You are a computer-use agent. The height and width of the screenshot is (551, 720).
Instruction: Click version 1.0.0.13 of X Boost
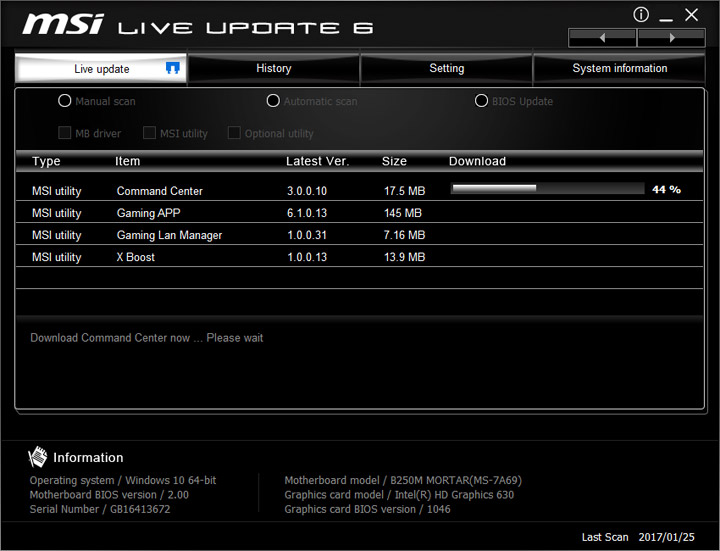(307, 257)
